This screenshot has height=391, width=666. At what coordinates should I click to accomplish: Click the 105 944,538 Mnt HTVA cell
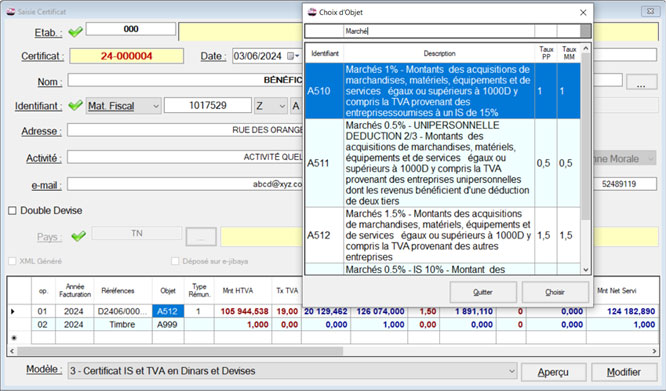243,311
